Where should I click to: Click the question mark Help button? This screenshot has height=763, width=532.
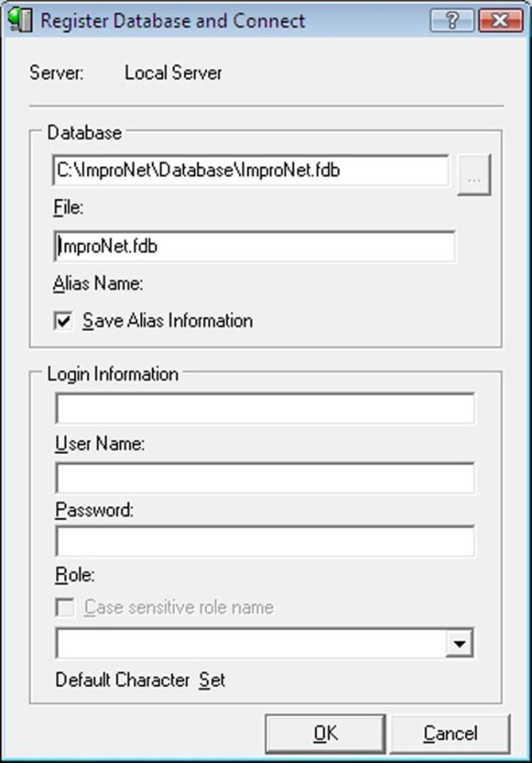coord(452,20)
